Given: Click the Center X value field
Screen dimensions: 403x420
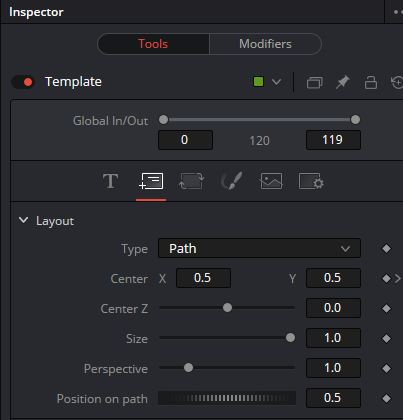Looking at the screenshot, I should point(203,278).
